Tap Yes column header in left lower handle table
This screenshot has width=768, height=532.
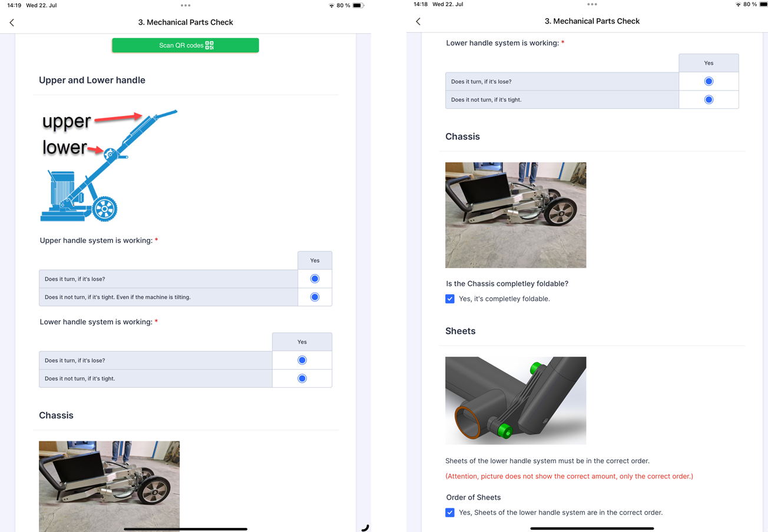click(x=302, y=342)
